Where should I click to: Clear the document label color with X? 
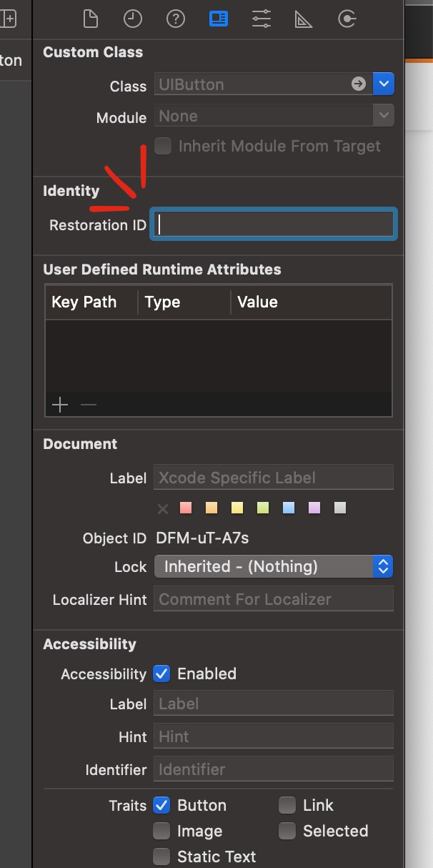coord(163,509)
